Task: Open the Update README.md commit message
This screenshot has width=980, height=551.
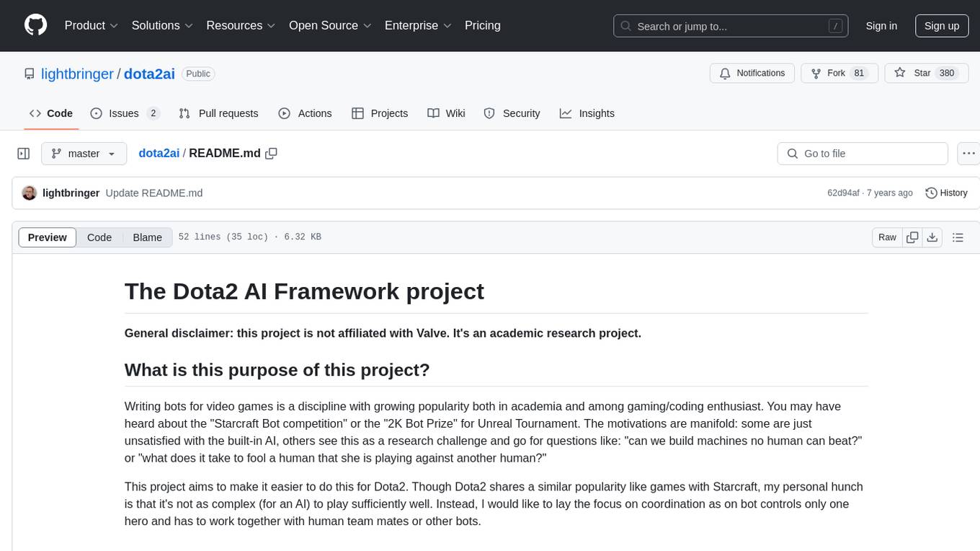Action: [x=154, y=193]
